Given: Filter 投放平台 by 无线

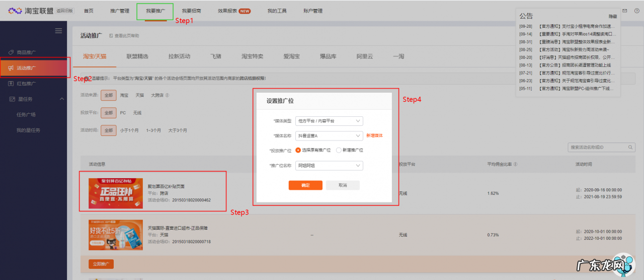Looking at the screenshot, I should pyautogui.click(x=137, y=113).
